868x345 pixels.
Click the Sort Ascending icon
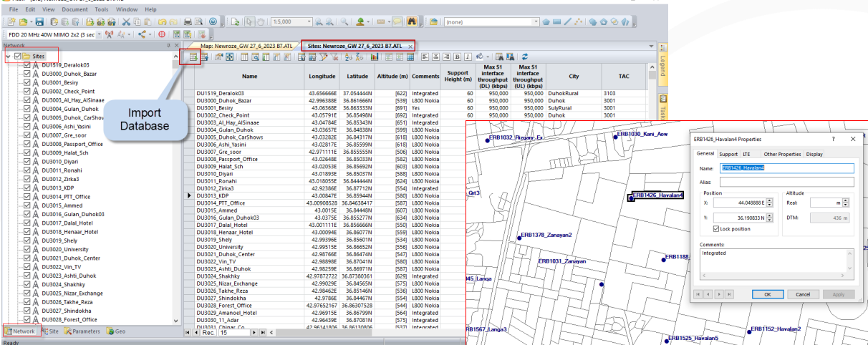[348, 57]
